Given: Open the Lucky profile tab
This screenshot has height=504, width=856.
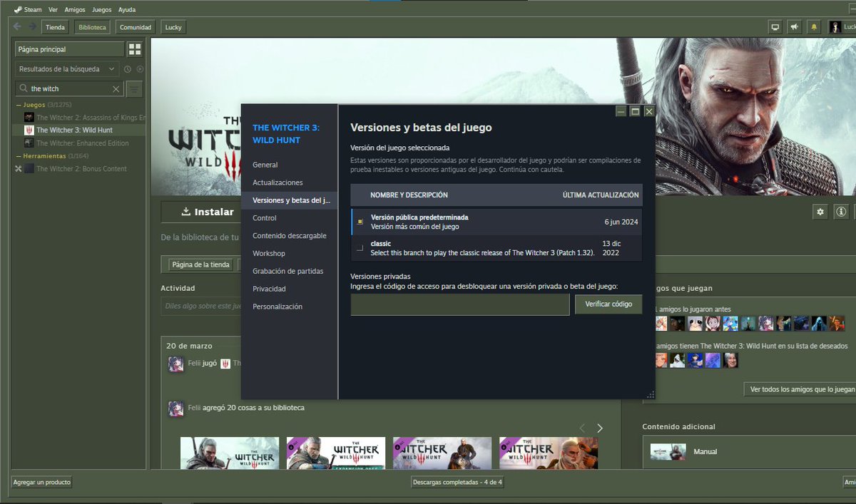Looking at the screenshot, I should pos(173,27).
